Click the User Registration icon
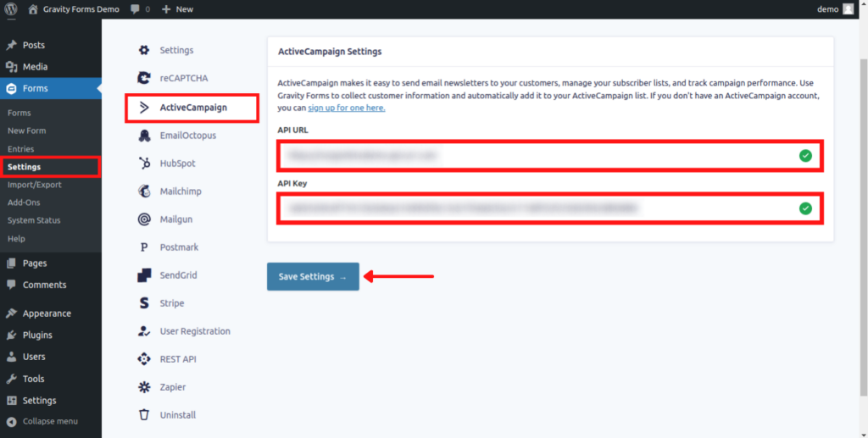868x438 pixels. [144, 331]
